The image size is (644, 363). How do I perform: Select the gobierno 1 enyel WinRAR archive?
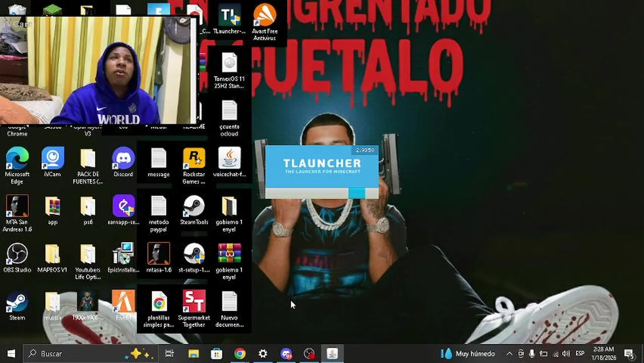[x=229, y=262]
